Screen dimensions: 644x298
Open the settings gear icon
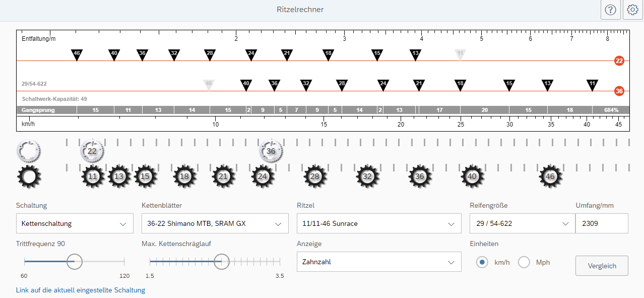tap(633, 10)
